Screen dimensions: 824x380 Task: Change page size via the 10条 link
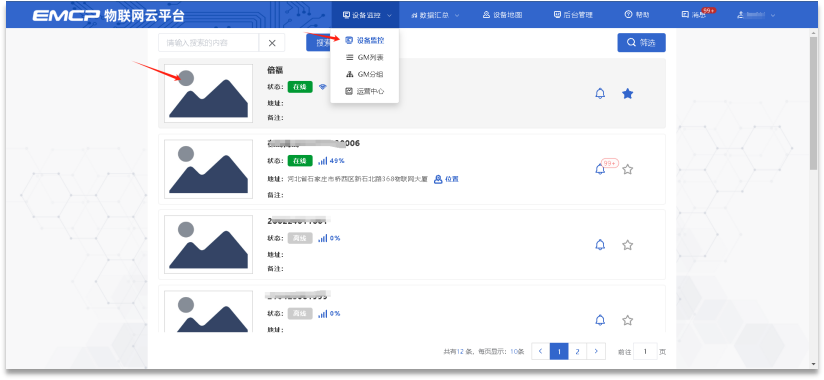(x=517, y=352)
